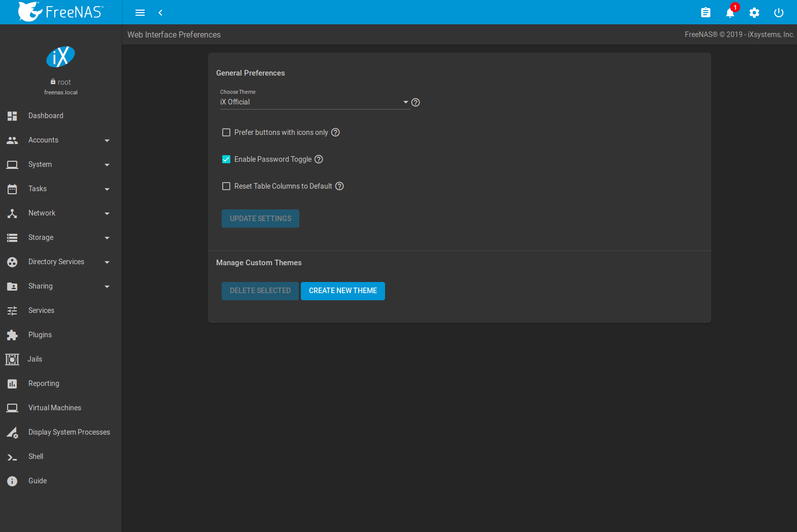
Task: Show help for Choose Theme
Action: point(415,102)
